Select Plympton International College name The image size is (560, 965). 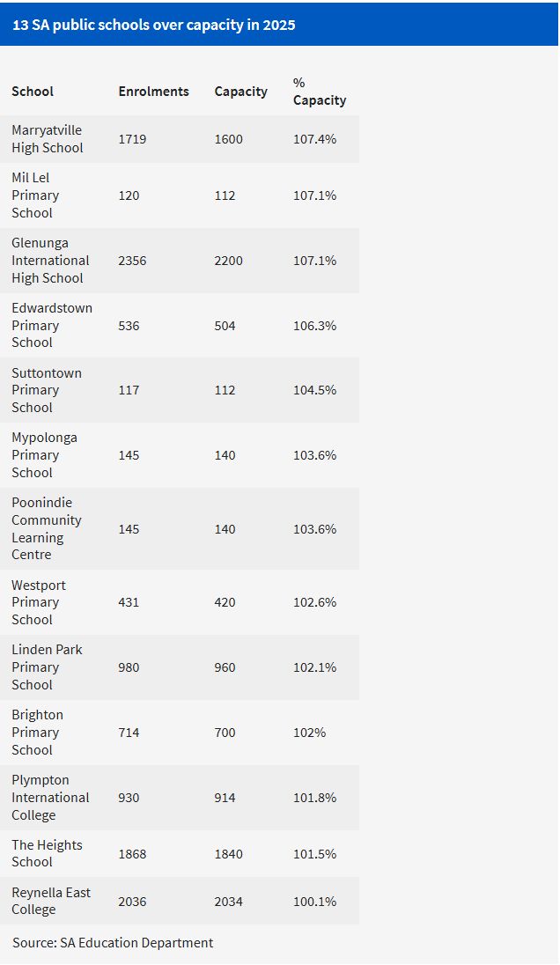(x=50, y=798)
